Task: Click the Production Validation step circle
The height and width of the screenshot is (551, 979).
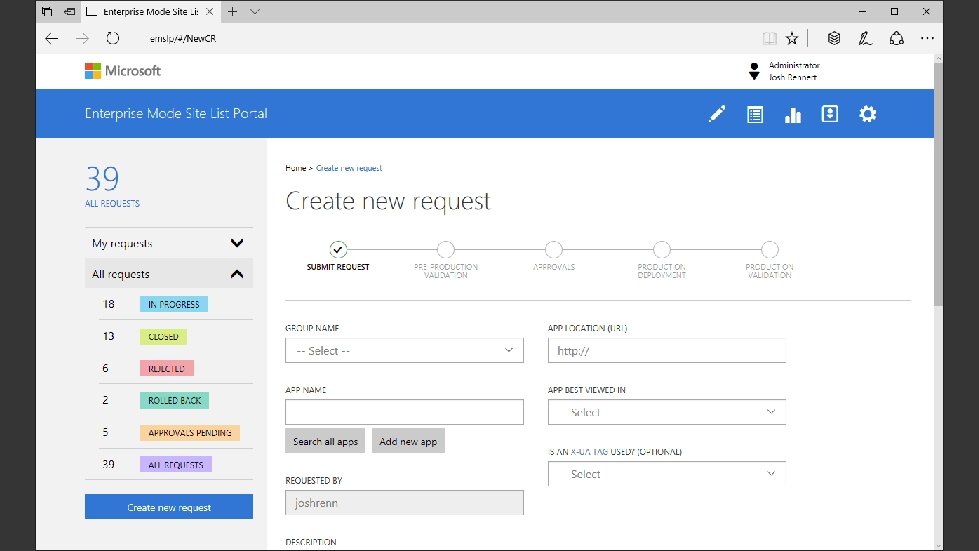Action: coord(770,250)
